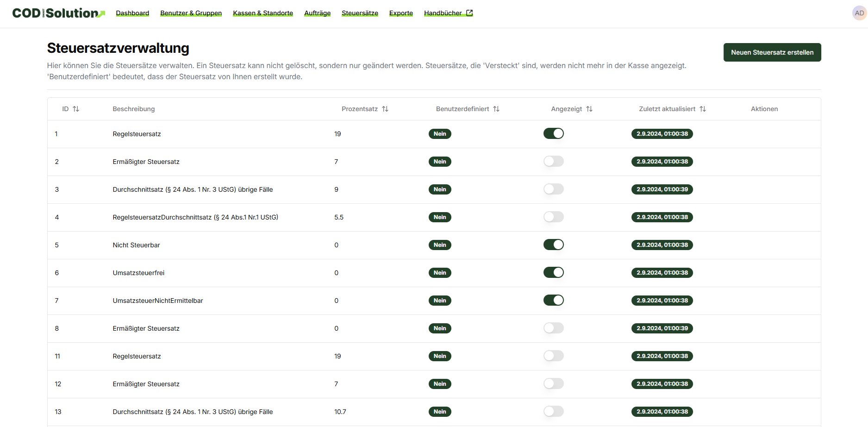
Task: Sort by Prozentsatz using sort arrows
Action: 385,109
